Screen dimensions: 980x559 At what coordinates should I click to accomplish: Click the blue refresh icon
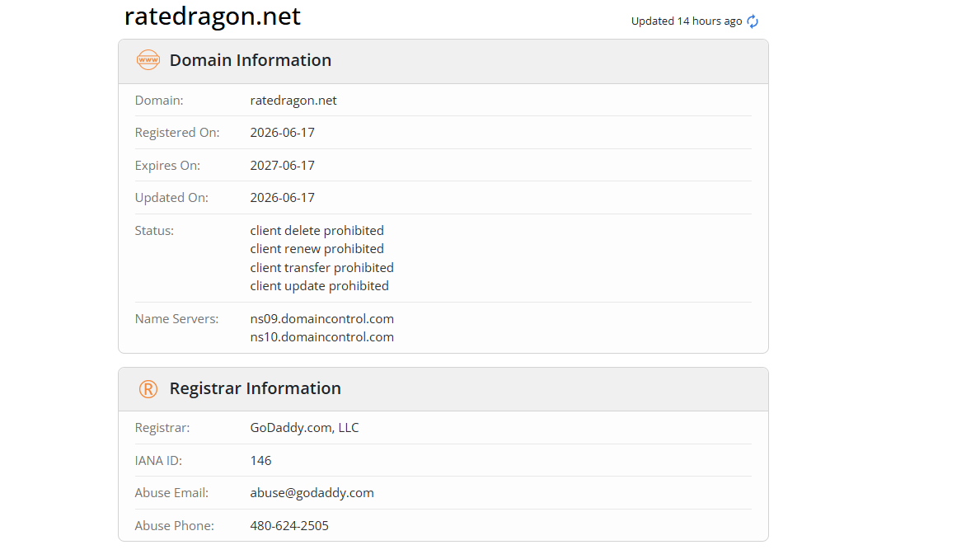click(x=753, y=21)
